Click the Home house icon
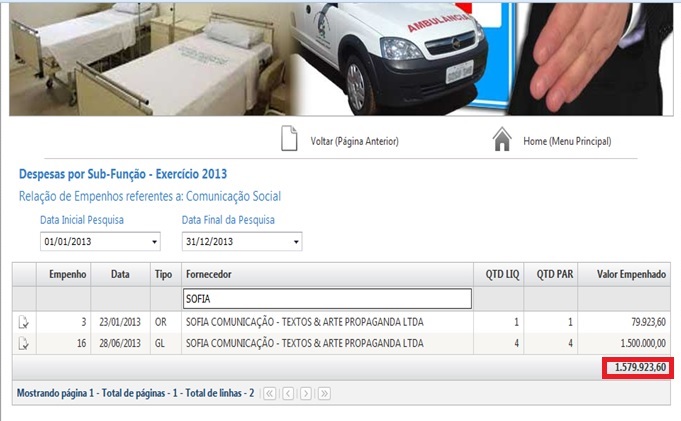 coord(502,141)
